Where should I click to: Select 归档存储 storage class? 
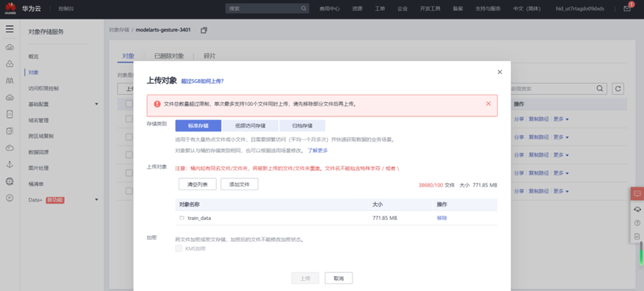tap(302, 126)
